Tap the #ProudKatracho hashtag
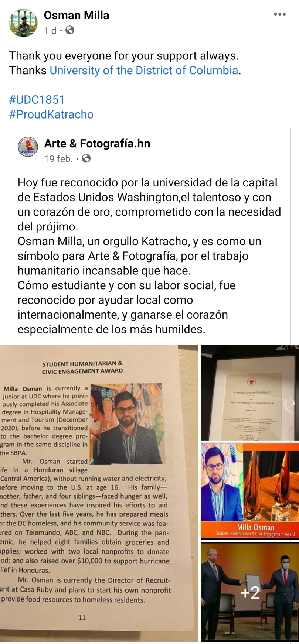The height and width of the screenshot is (644, 299). (51, 114)
